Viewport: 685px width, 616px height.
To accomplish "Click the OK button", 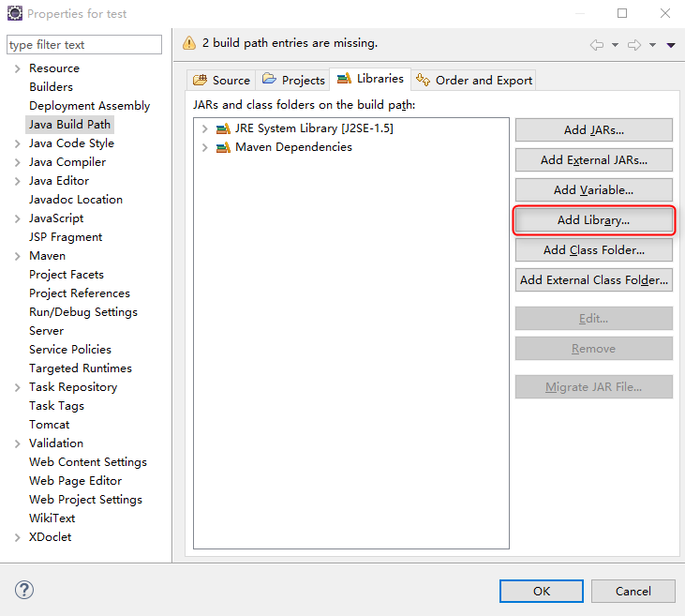I will coord(542,591).
